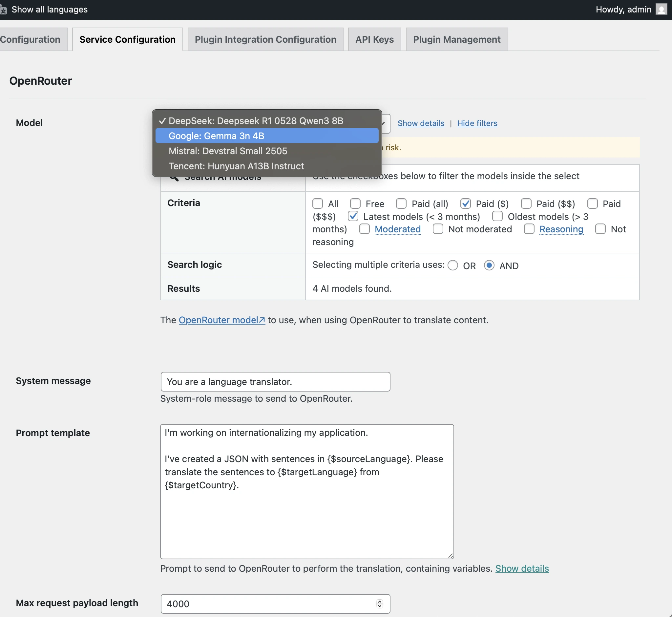672x617 pixels.
Task: Click the Show all languages translate icon
Action: click(3, 10)
